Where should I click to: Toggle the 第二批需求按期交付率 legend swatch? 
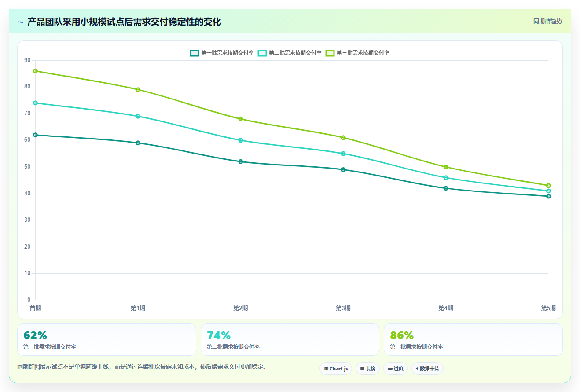262,53
